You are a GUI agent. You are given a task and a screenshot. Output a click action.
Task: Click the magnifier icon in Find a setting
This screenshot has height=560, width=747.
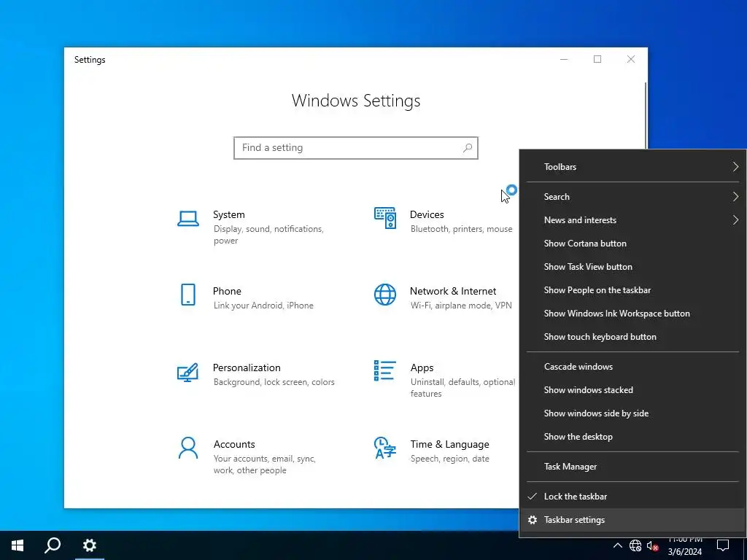(x=468, y=147)
